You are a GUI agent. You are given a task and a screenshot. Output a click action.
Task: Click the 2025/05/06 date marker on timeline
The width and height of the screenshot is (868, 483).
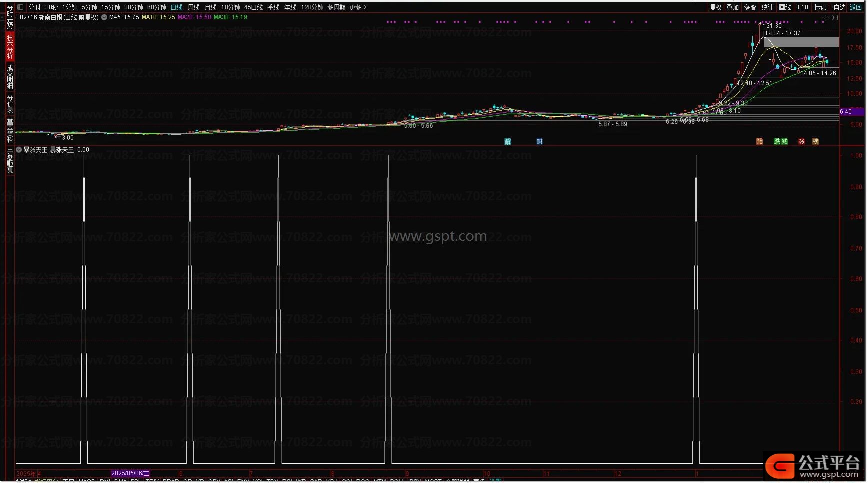pos(130,473)
